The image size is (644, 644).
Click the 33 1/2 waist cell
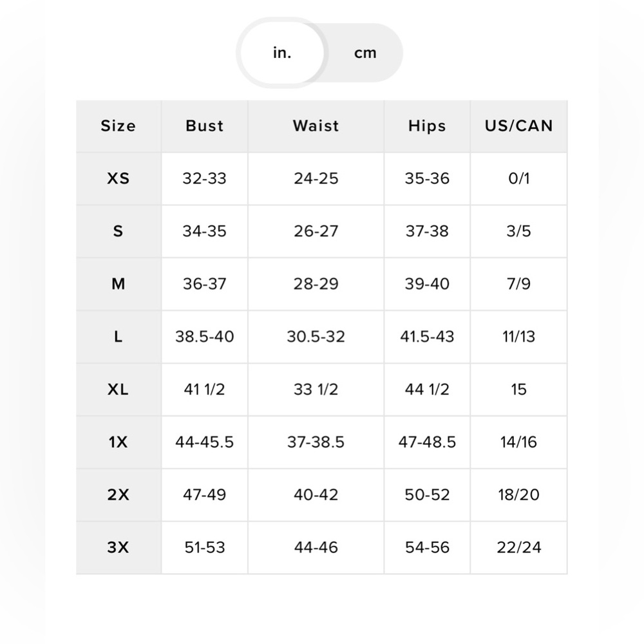[316, 390]
